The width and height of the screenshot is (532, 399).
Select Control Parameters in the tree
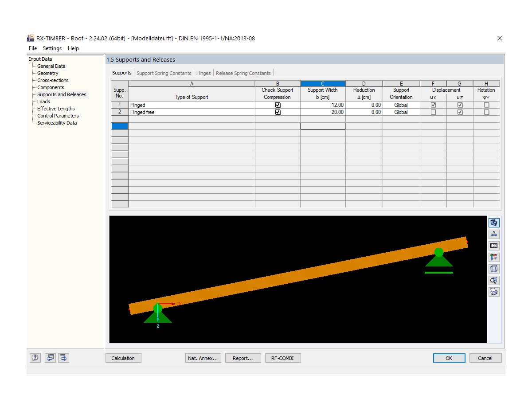(x=58, y=116)
